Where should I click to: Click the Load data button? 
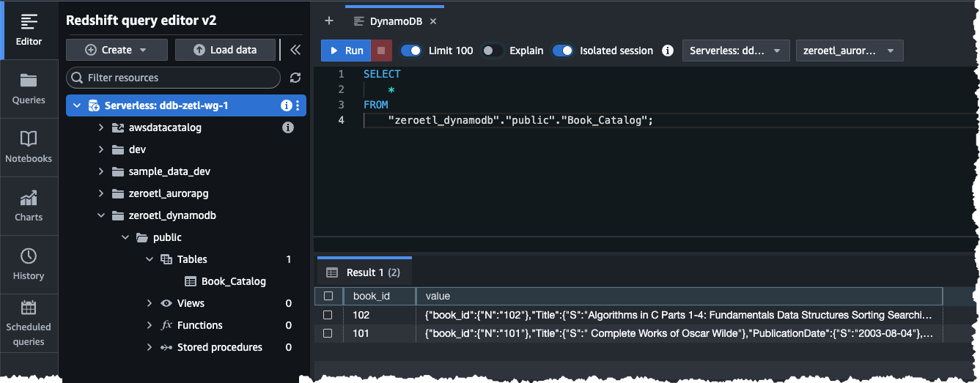pos(225,50)
